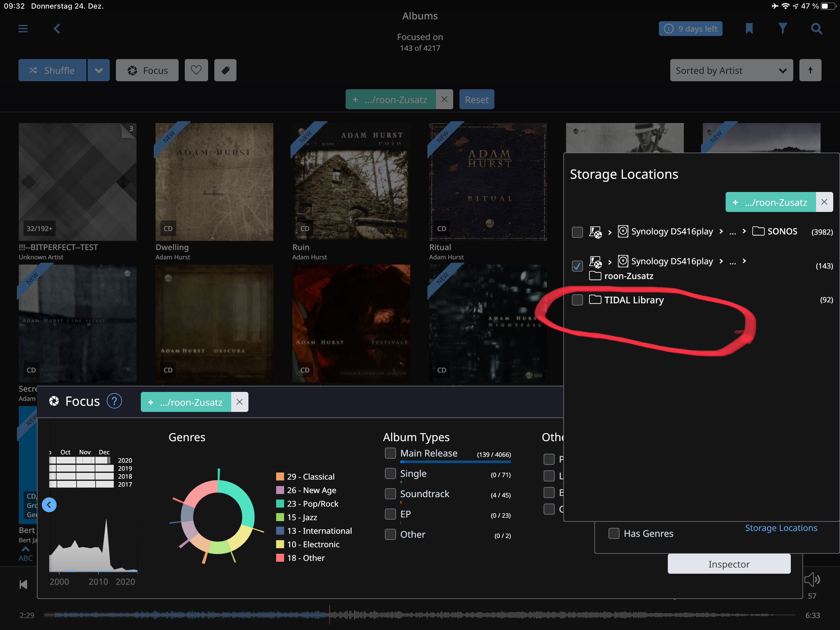Open the Focus button
The width and height of the screenshot is (840, 630).
147,70
